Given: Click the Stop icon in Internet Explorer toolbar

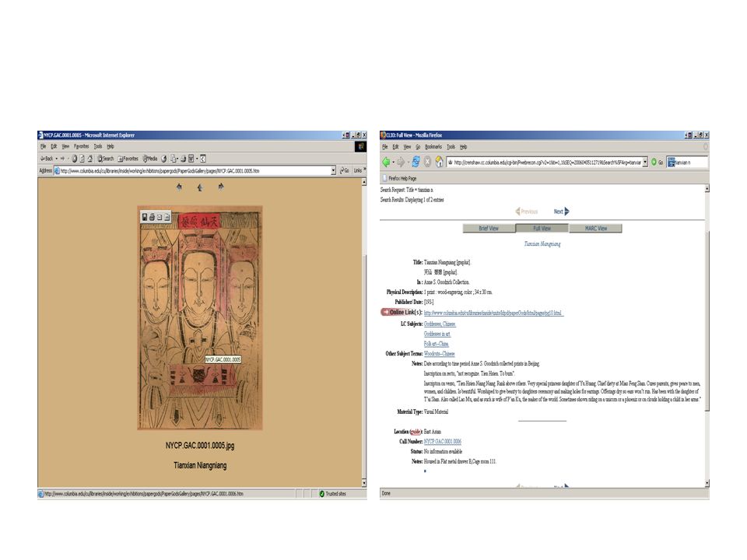Looking at the screenshot, I should tap(75, 159).
